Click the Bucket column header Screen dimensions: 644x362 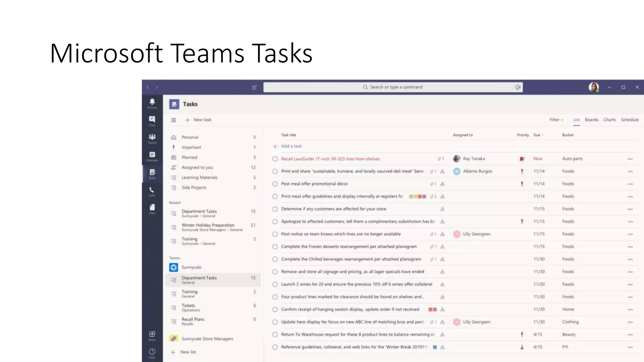(x=568, y=135)
